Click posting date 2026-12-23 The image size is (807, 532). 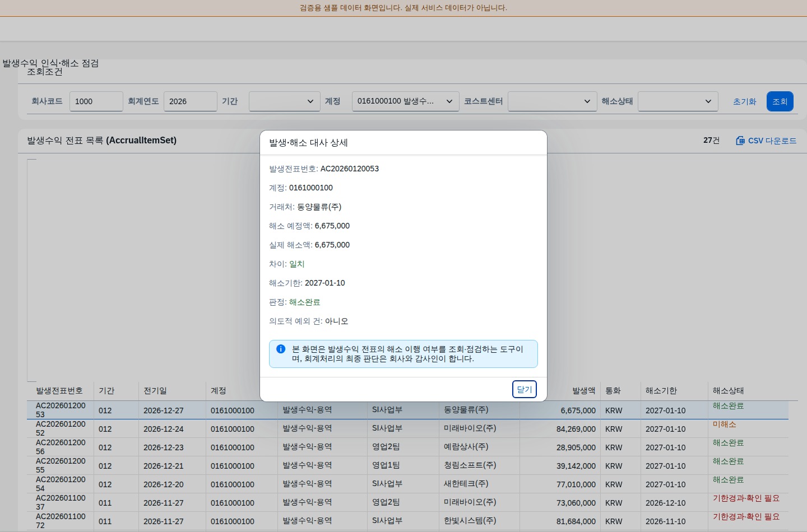pyautogui.click(x=164, y=447)
